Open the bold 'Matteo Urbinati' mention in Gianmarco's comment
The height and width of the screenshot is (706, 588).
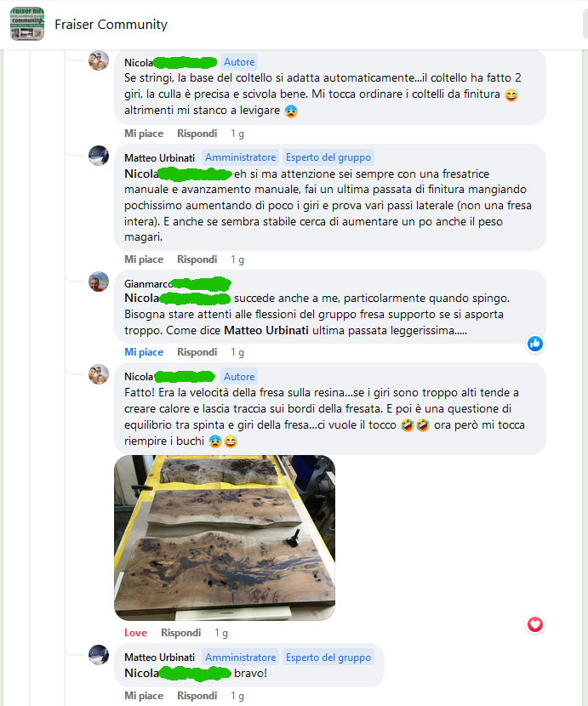pyautogui.click(x=266, y=331)
